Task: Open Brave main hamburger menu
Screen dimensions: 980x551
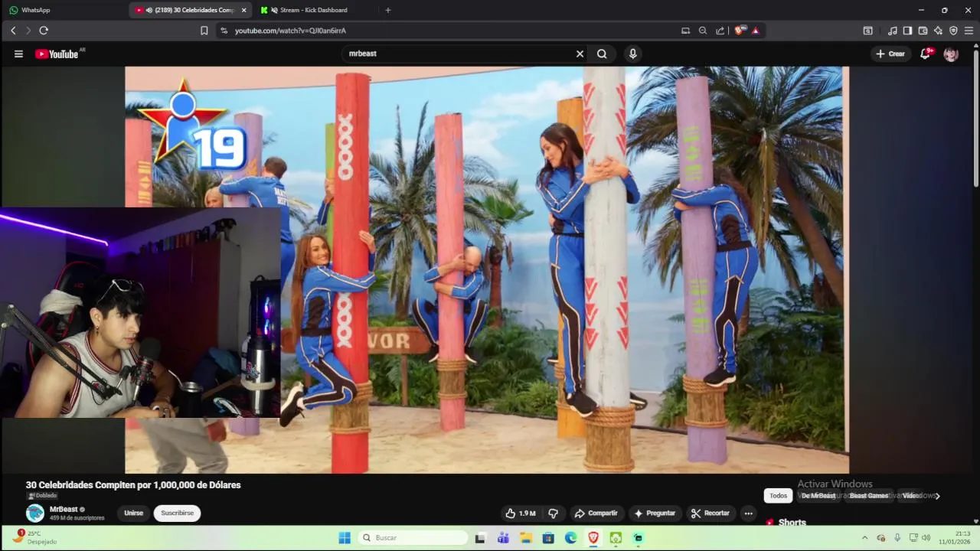Action: tap(969, 31)
